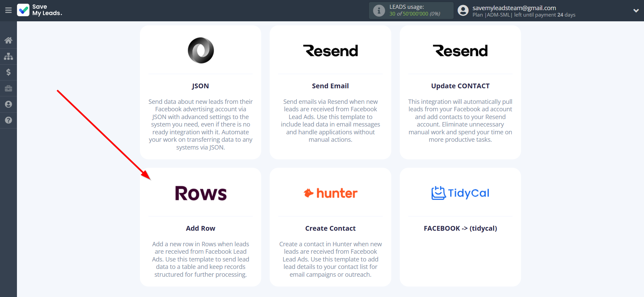Expand the account dropdown chevron
The width and height of the screenshot is (644, 297).
[636, 10]
